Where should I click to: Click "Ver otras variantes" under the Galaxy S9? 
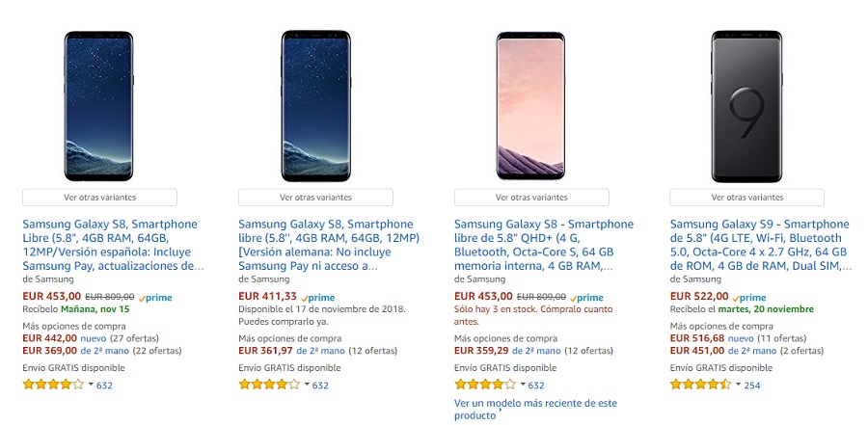pyautogui.click(x=747, y=197)
